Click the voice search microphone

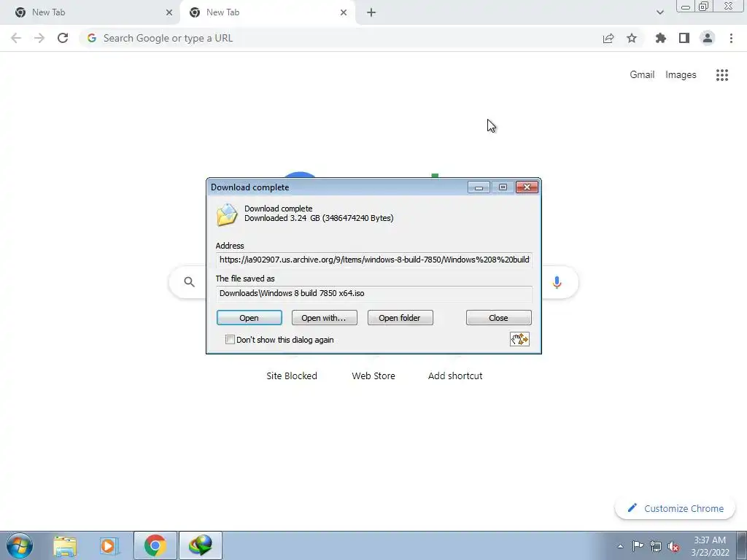557,282
